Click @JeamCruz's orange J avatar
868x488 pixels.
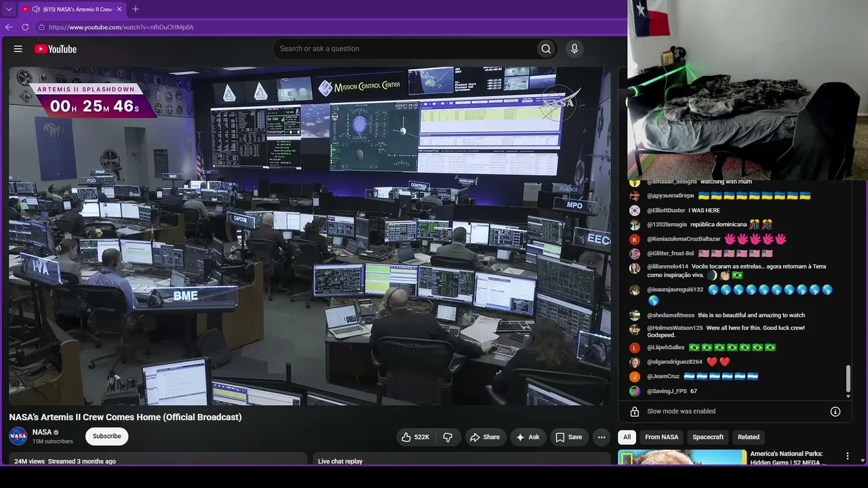635,377
